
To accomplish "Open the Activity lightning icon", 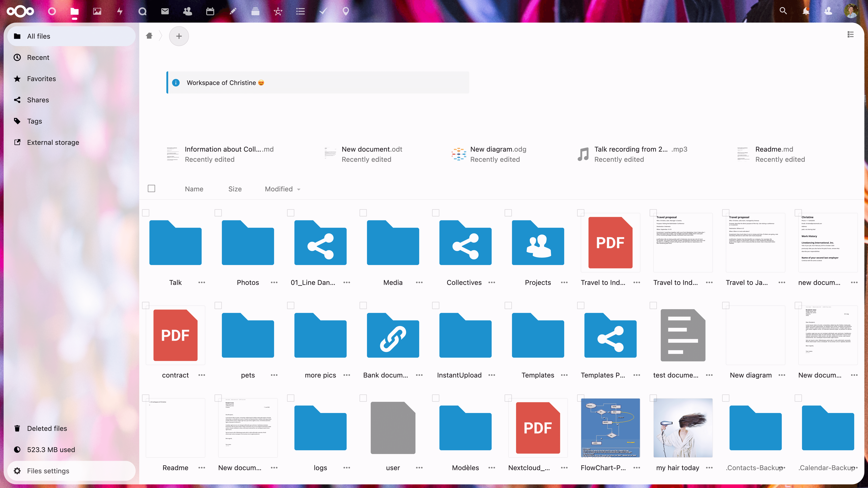I will 120,11.
